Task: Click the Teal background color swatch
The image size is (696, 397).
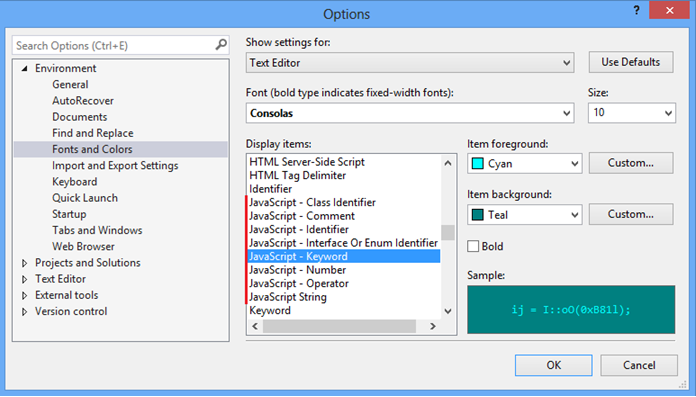Action: 478,215
